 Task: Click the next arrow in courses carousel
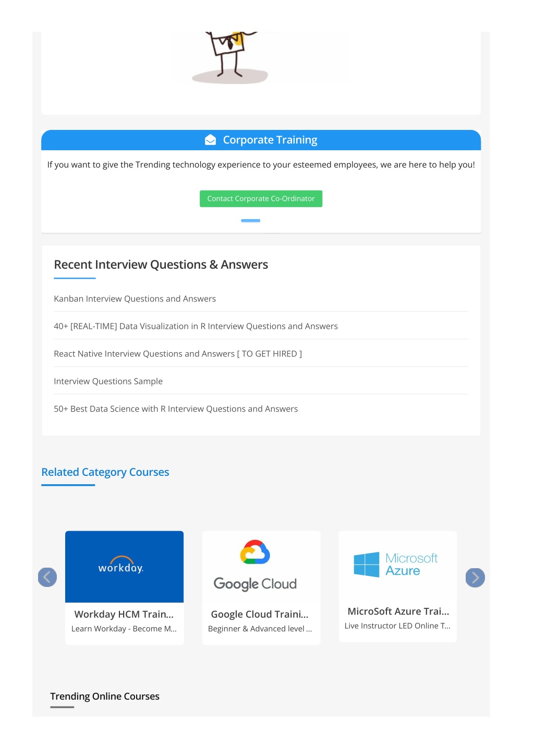[475, 578]
